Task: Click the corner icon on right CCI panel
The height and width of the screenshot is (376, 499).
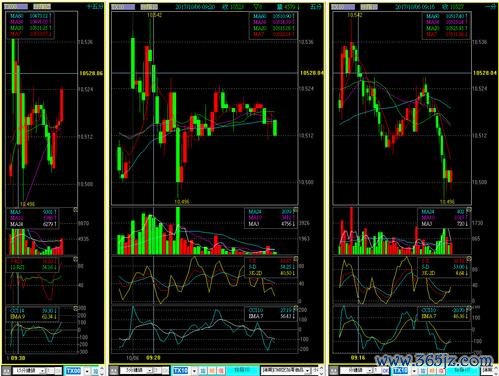Action: [x=469, y=308]
